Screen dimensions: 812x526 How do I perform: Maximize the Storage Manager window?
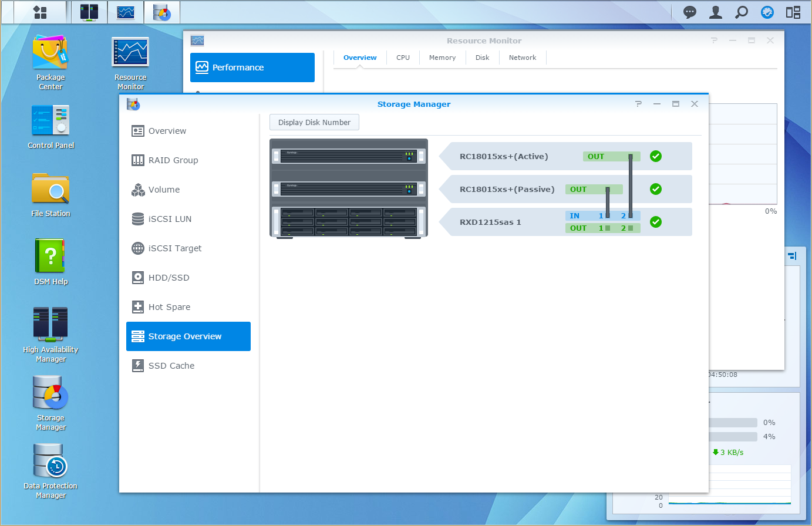point(676,104)
